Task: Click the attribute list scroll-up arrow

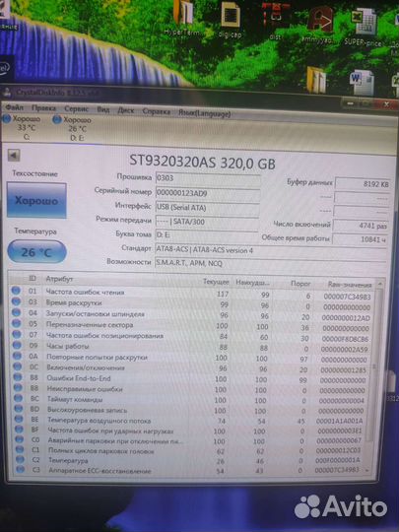Action: click(x=380, y=284)
